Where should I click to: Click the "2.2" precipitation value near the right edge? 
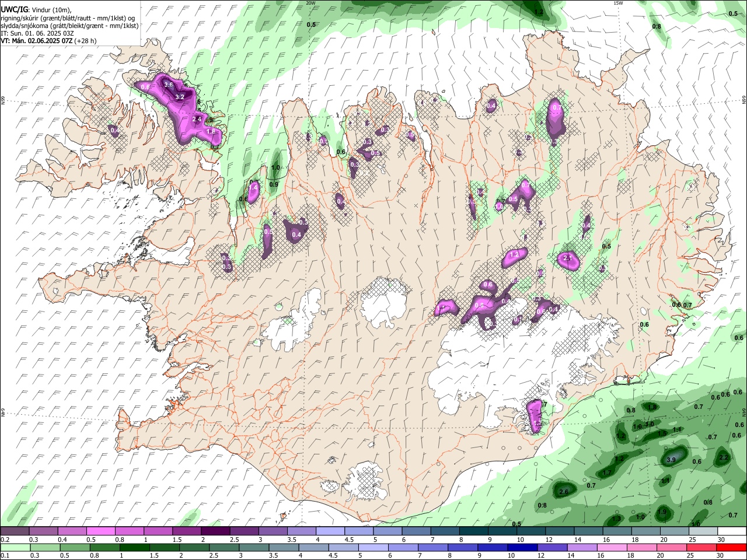tap(724, 458)
